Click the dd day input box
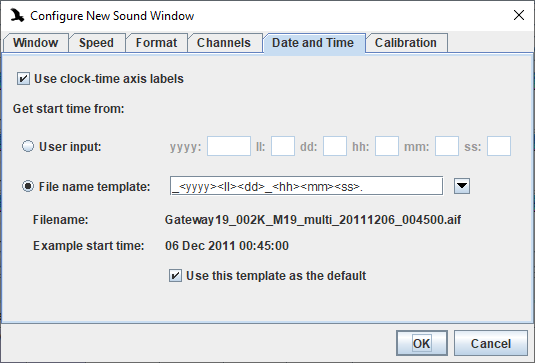Screen dimensions: 535x363 coord(335,146)
